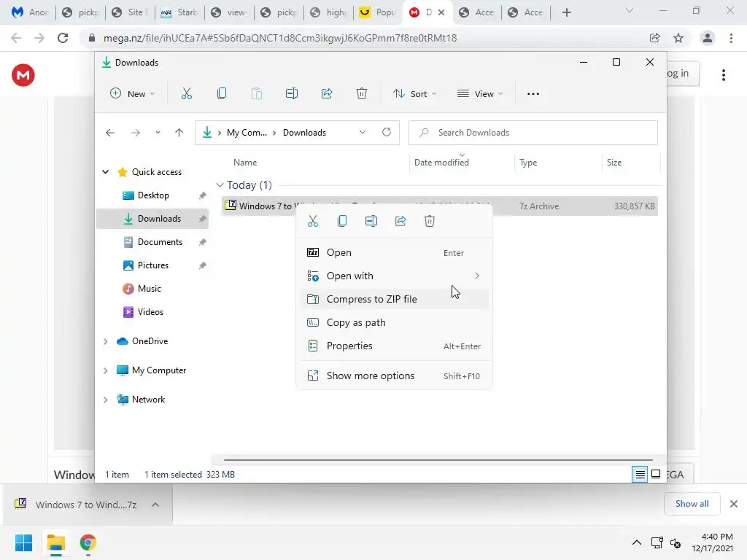Click the MEGA logo on the web page
The height and width of the screenshot is (560, 747).
tap(23, 75)
